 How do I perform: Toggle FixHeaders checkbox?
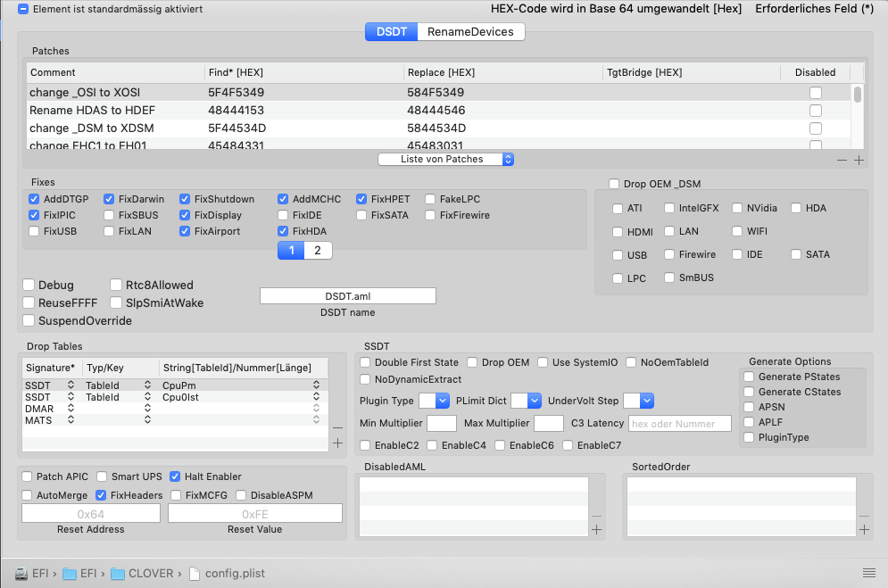[101, 495]
